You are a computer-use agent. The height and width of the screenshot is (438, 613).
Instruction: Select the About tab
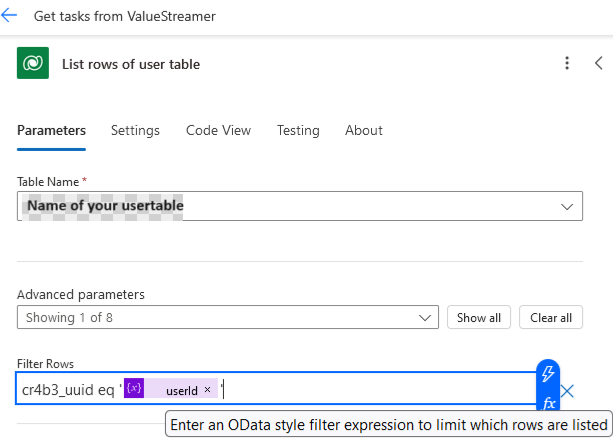364,131
